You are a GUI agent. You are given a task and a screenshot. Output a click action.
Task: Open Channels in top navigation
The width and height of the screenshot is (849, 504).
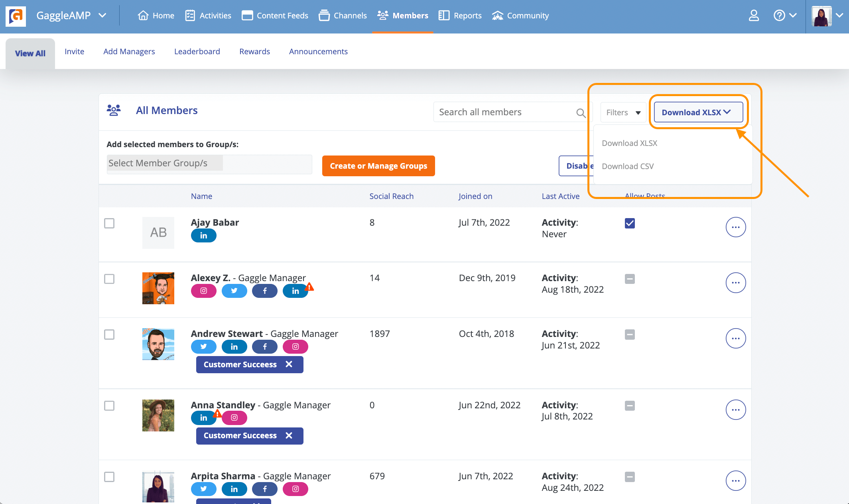tap(343, 16)
